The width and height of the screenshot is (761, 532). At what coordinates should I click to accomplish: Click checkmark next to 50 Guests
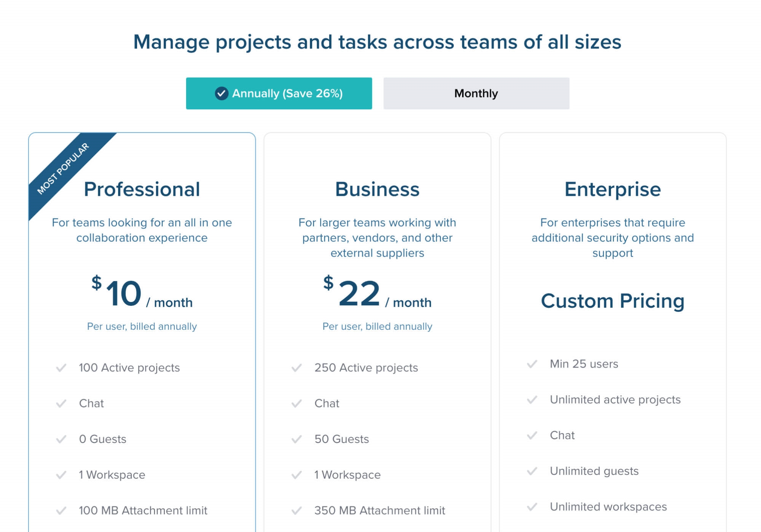pos(297,439)
